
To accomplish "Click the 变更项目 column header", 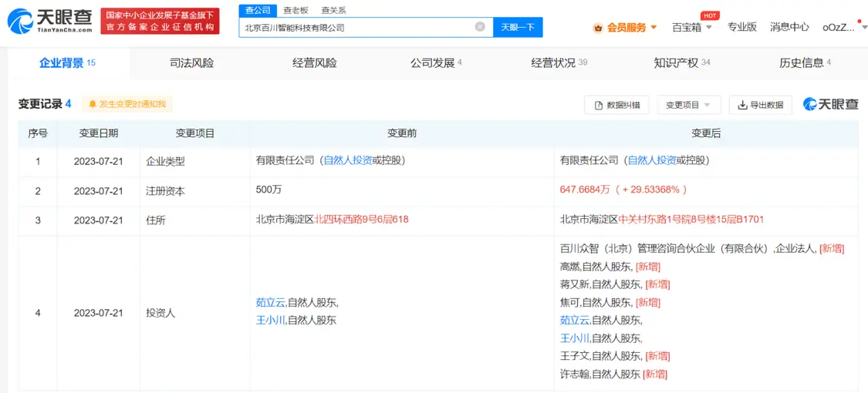I will pyautogui.click(x=195, y=133).
